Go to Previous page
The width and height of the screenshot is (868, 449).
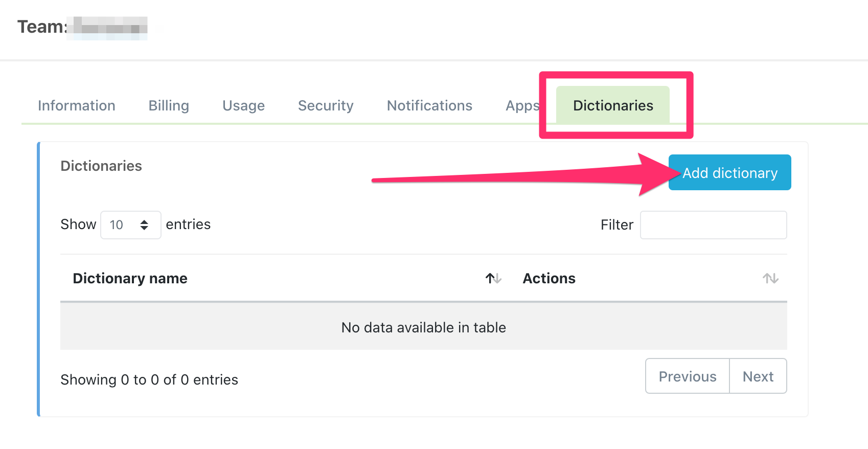coord(688,376)
